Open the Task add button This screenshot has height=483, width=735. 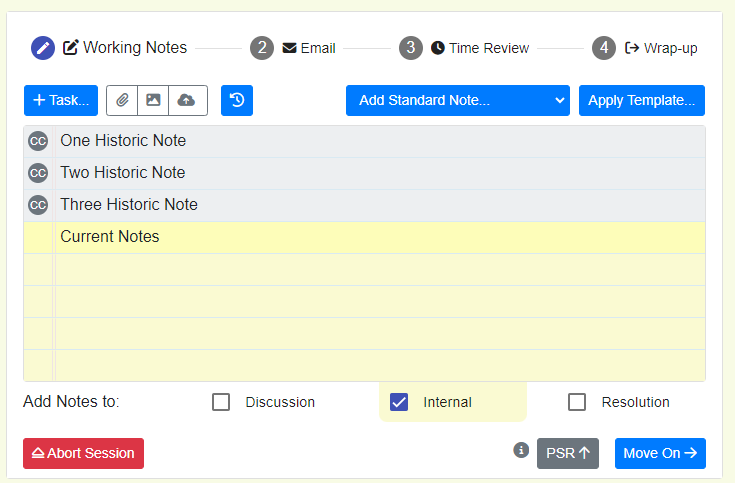coord(61,100)
